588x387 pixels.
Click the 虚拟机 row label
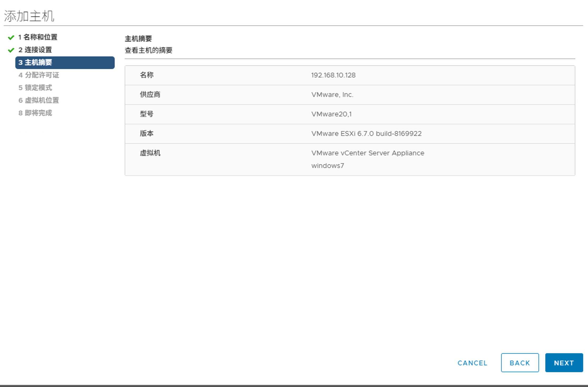point(150,153)
